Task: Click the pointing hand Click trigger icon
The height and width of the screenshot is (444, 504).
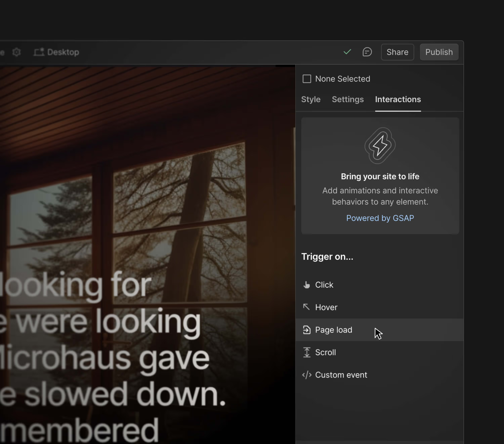Action: 306,285
